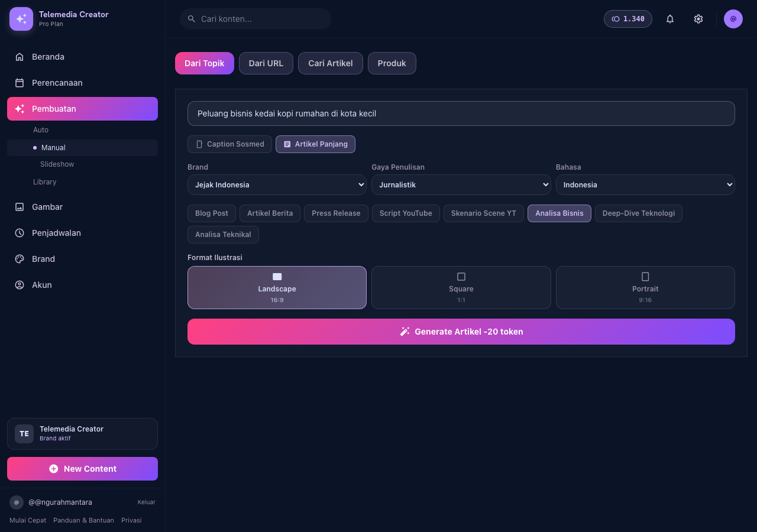757x532 pixels.
Task: Click Telemedia Creator brand aktif card
Action: [82, 434]
